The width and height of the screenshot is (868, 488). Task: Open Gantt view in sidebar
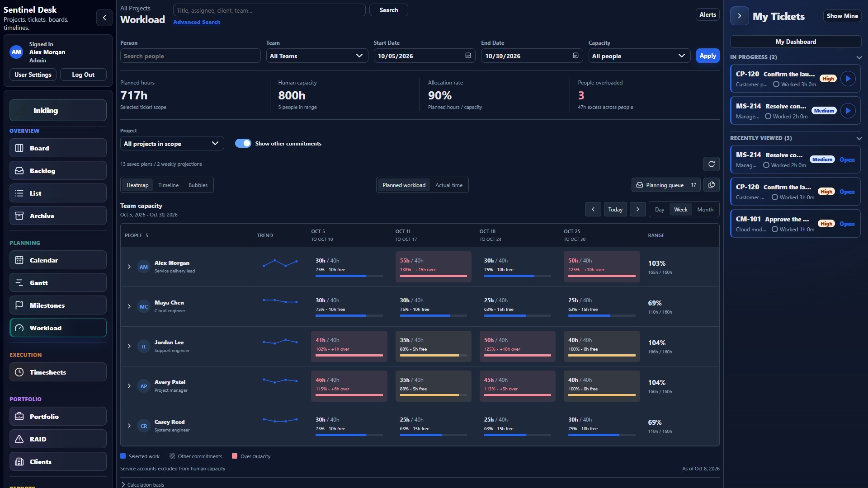click(58, 283)
